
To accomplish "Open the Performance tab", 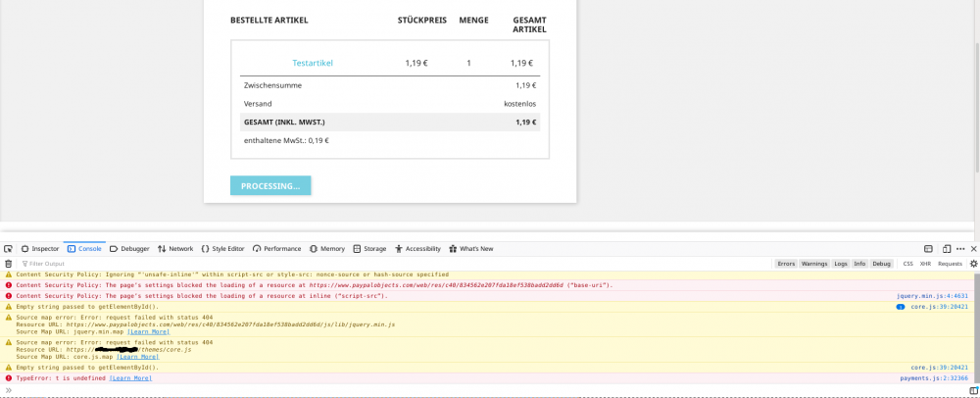I will (277, 249).
